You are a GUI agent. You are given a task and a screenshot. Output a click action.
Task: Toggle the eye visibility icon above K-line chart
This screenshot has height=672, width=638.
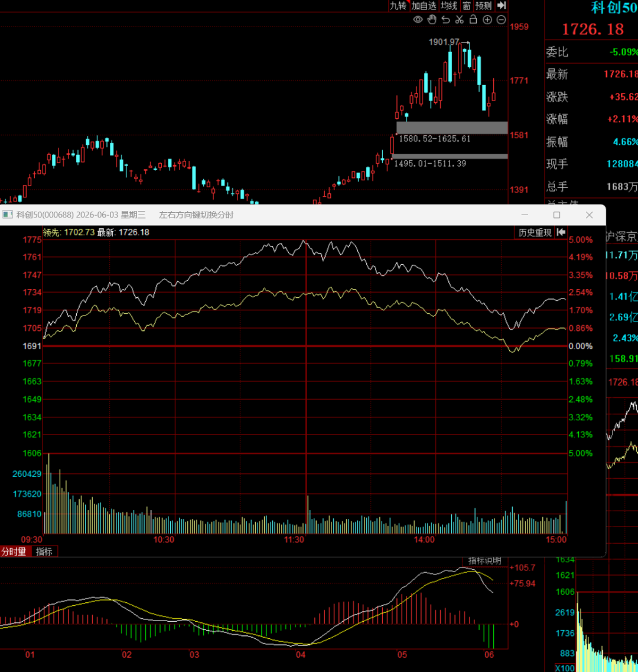(x=418, y=20)
